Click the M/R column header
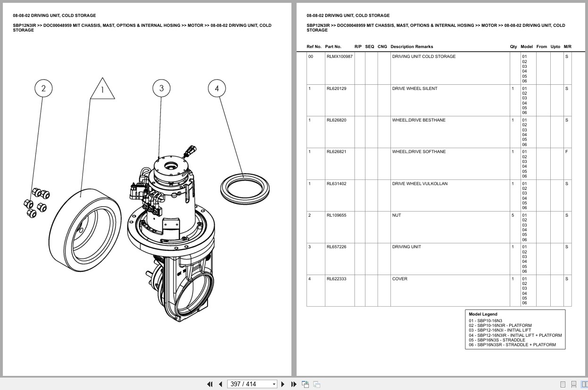Image resolution: width=588 pixels, height=390 pixels. click(x=568, y=47)
